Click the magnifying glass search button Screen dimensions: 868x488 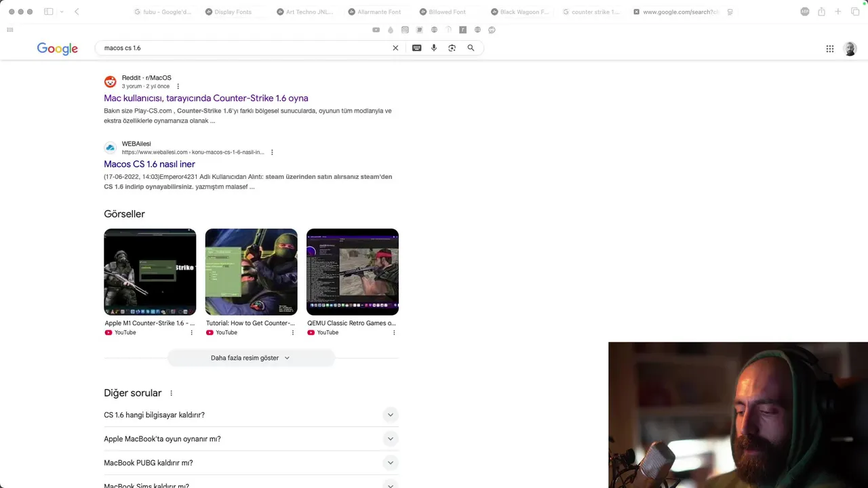tap(471, 48)
